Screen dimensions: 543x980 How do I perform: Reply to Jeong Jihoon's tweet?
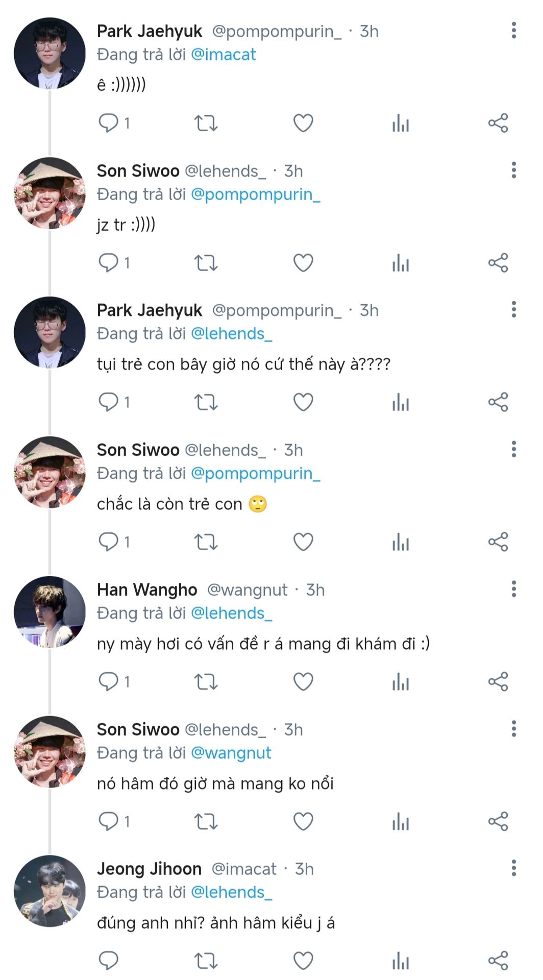(108, 961)
